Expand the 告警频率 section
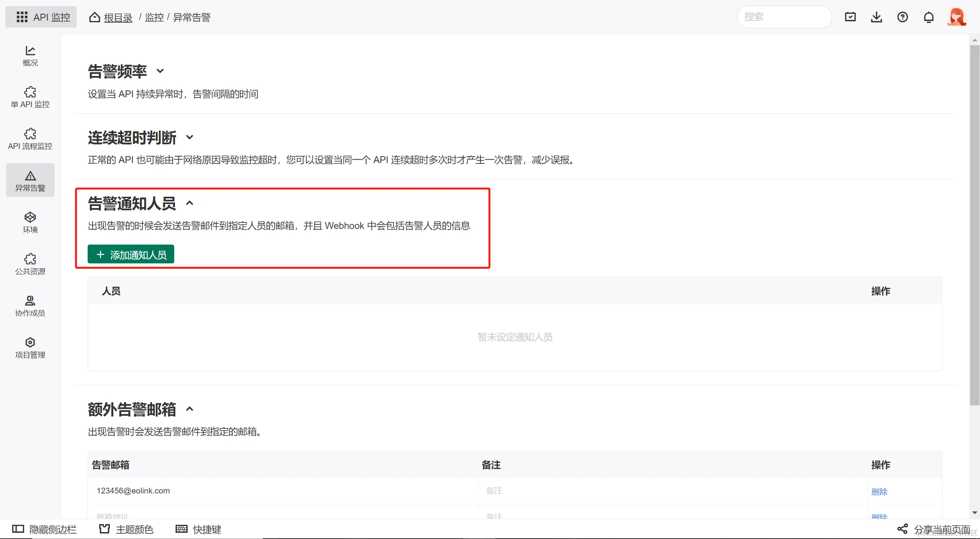The width and height of the screenshot is (980, 539). tap(160, 71)
